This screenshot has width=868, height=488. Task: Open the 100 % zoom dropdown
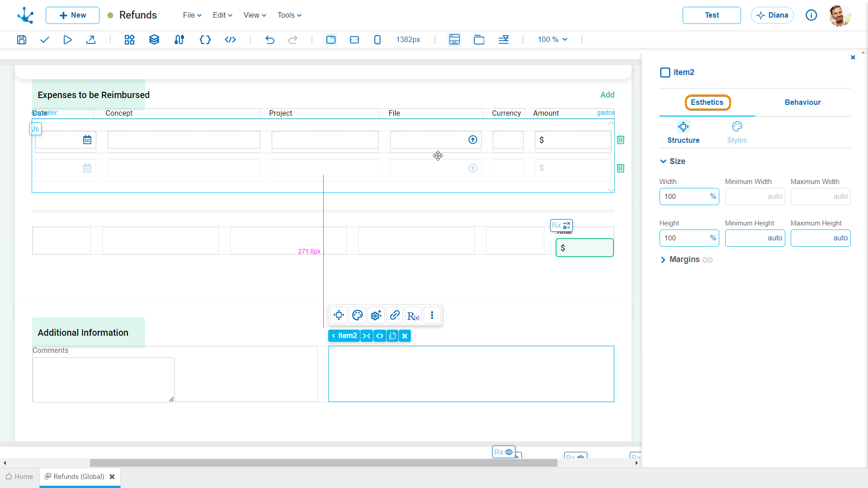coord(552,40)
